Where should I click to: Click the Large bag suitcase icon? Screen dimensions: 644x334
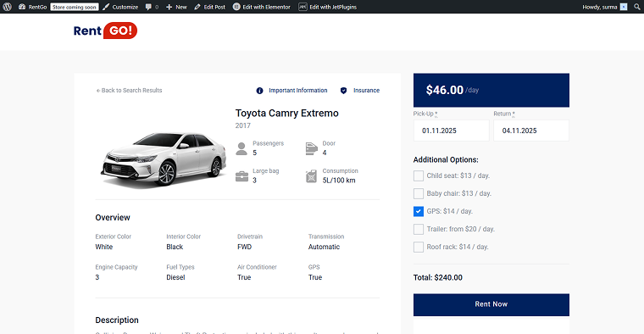[241, 176]
